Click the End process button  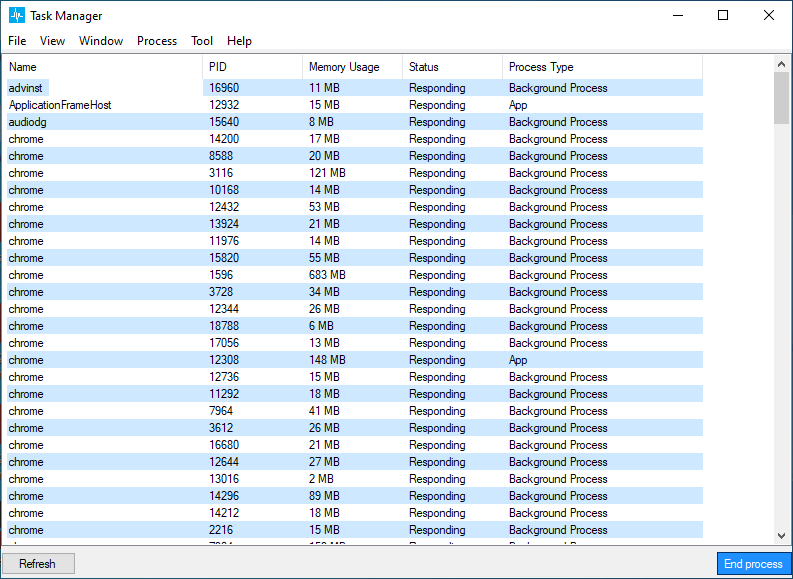[x=753, y=563]
